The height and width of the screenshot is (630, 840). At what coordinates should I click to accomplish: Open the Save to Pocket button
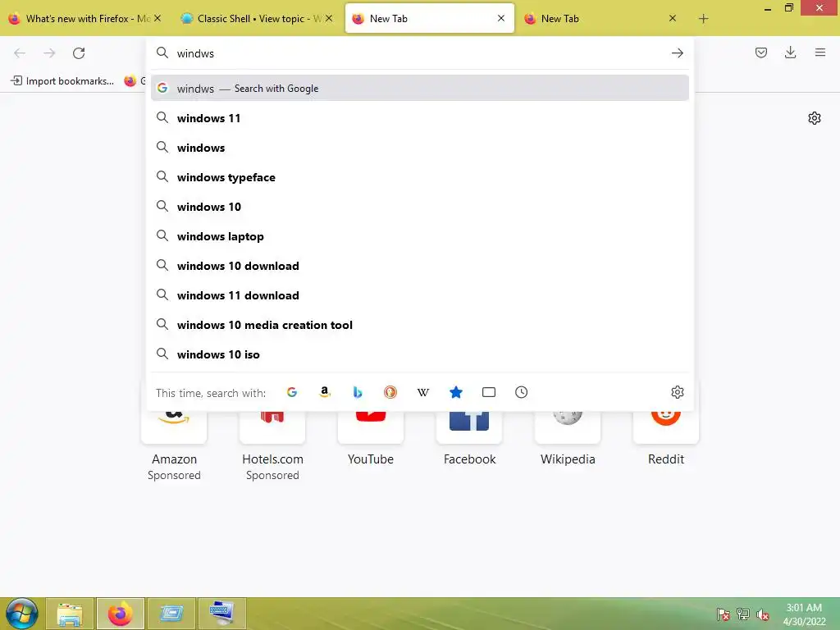point(760,52)
